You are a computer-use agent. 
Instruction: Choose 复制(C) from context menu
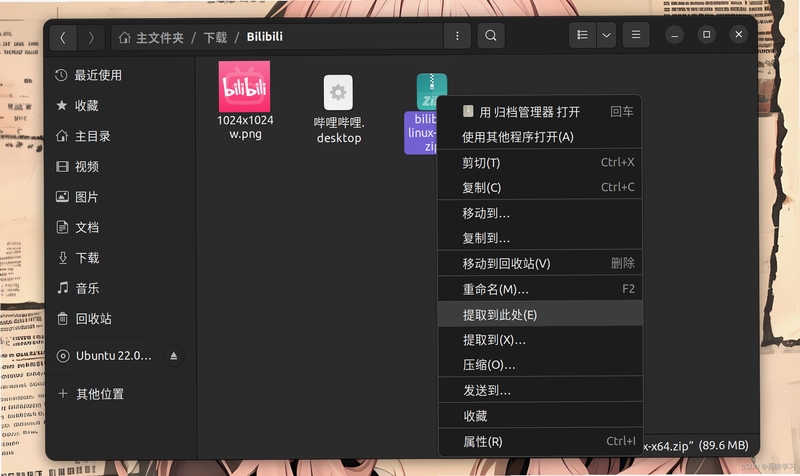coord(540,187)
